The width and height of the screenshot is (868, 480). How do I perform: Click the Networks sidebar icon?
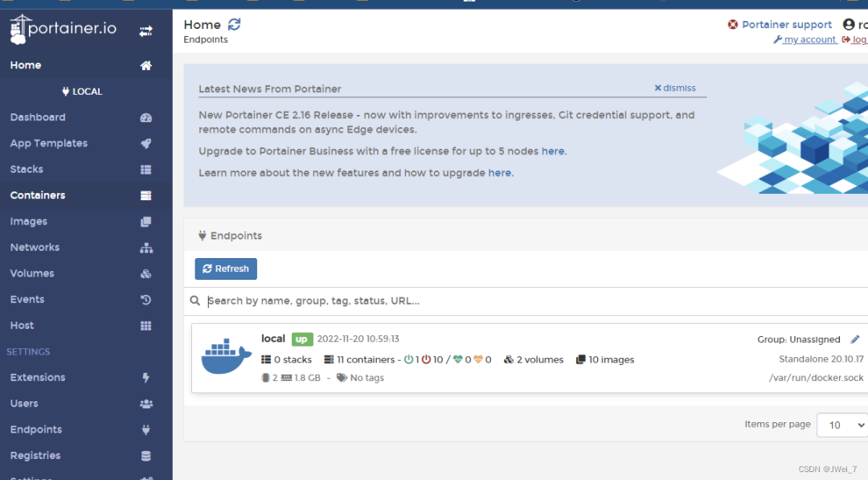pos(145,247)
